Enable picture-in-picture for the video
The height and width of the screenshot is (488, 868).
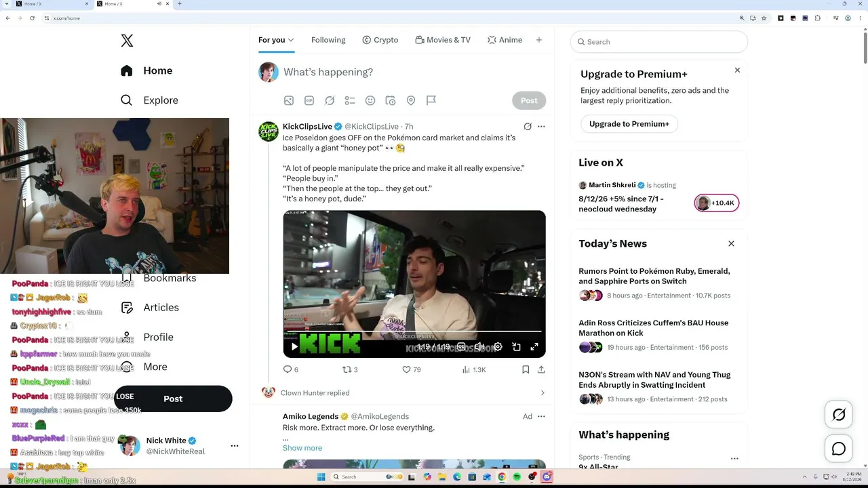[516, 347]
